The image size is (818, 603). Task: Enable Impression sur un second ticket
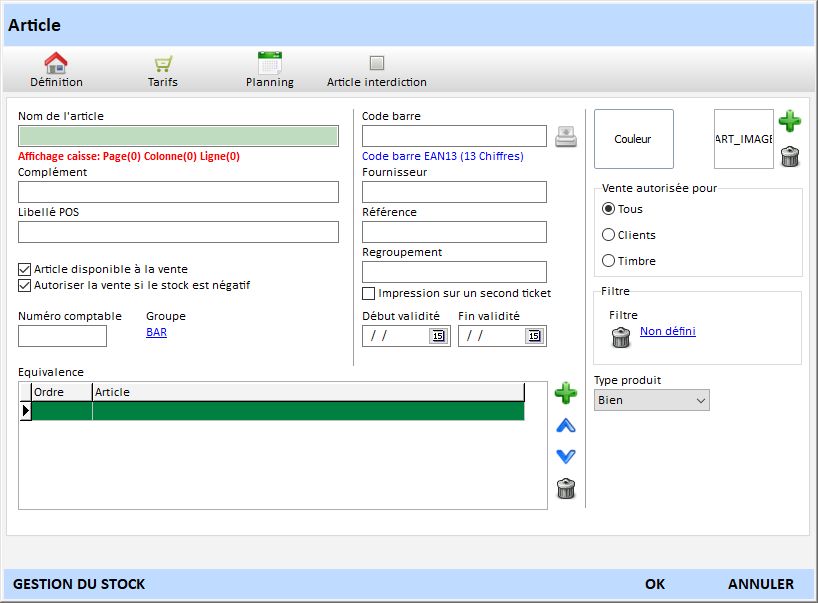(369, 294)
